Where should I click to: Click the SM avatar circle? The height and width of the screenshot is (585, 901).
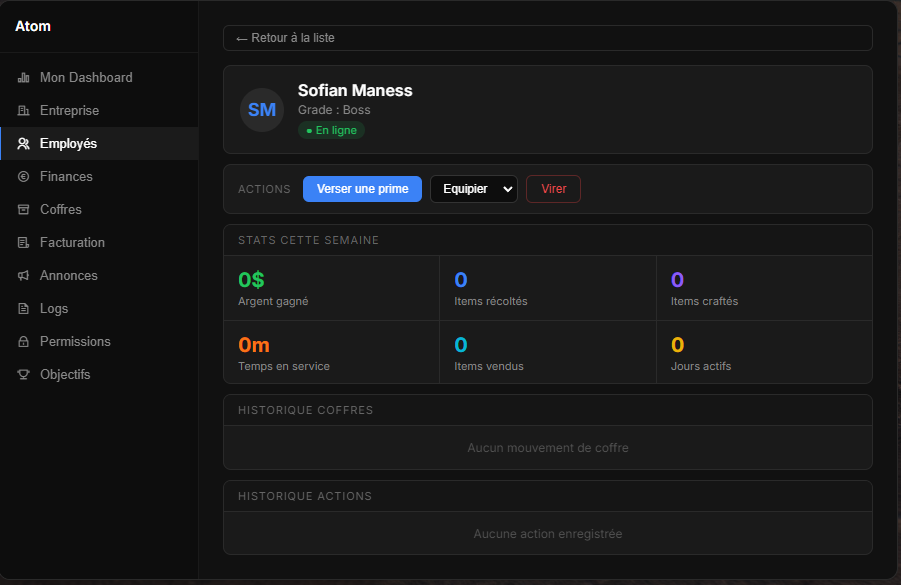(x=262, y=110)
